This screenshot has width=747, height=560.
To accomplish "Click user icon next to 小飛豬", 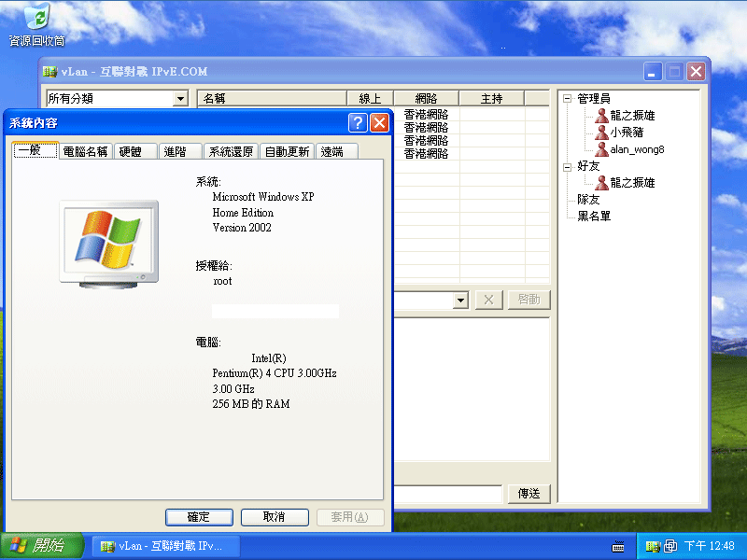I will pos(601,132).
